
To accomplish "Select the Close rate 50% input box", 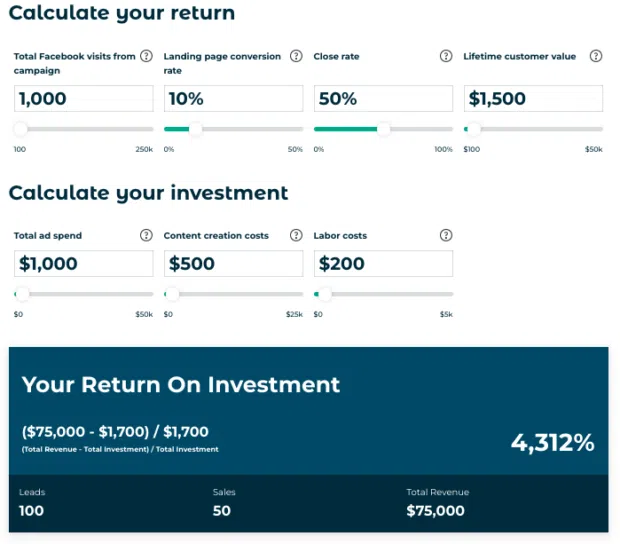I will pyautogui.click(x=383, y=98).
